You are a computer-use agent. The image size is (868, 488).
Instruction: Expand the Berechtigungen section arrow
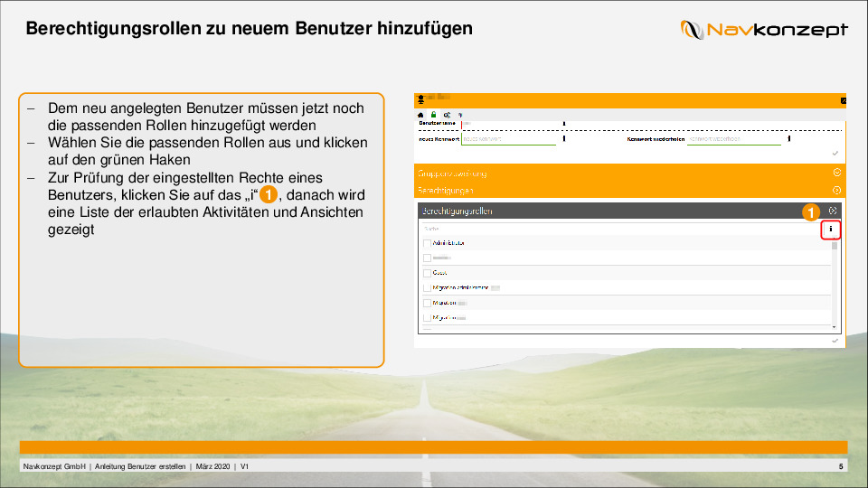pos(837,191)
